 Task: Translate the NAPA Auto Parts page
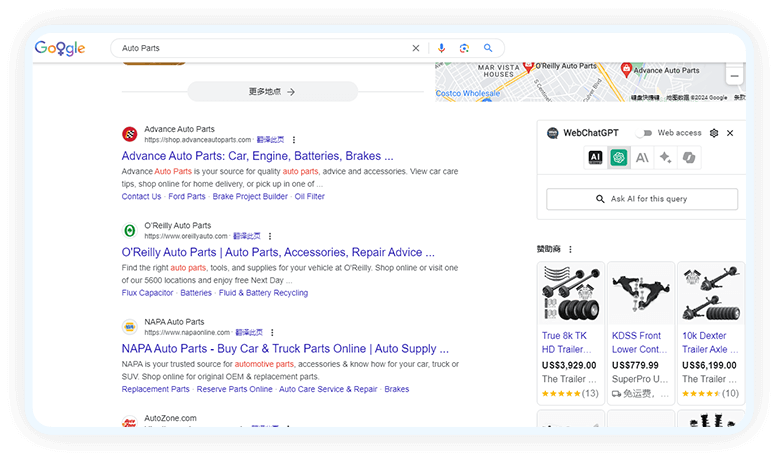249,332
